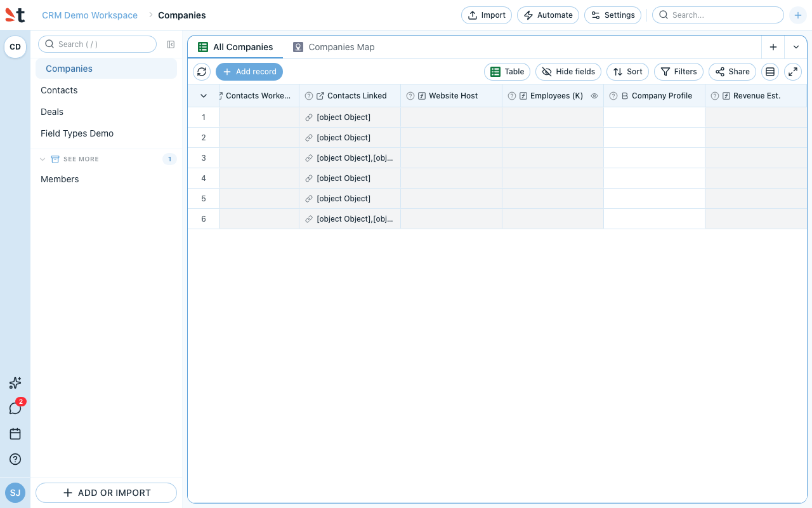Expand table to fullscreen
Image resolution: width=812 pixels, height=508 pixels.
point(793,72)
